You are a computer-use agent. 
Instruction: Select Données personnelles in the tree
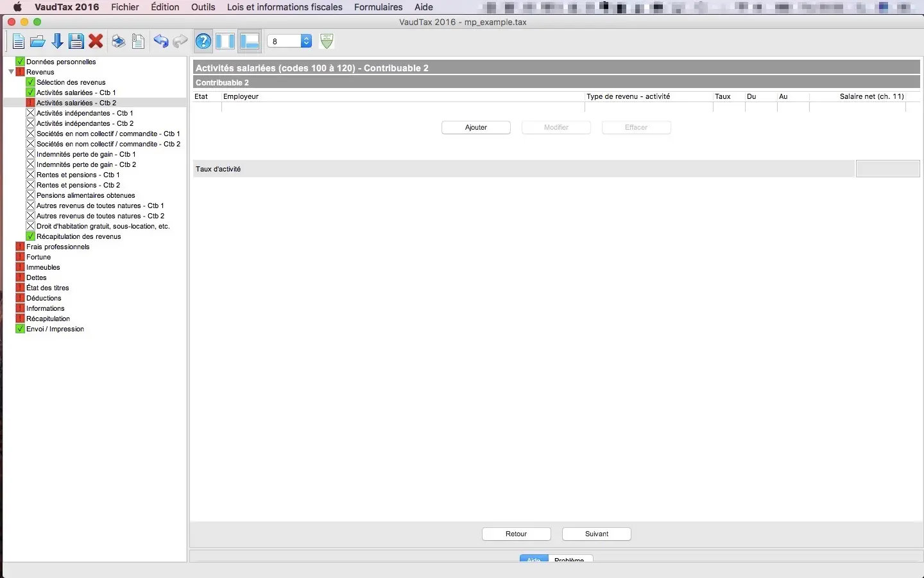61,62
